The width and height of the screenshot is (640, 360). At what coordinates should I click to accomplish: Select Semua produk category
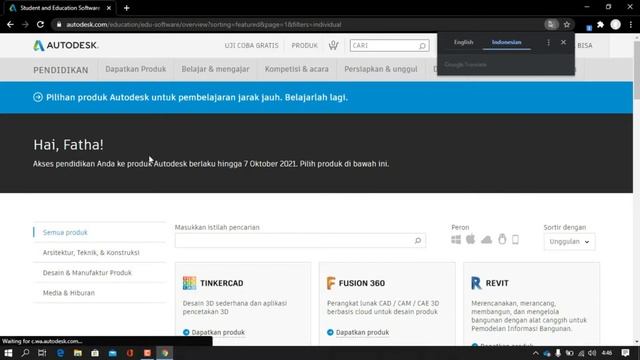click(x=65, y=232)
